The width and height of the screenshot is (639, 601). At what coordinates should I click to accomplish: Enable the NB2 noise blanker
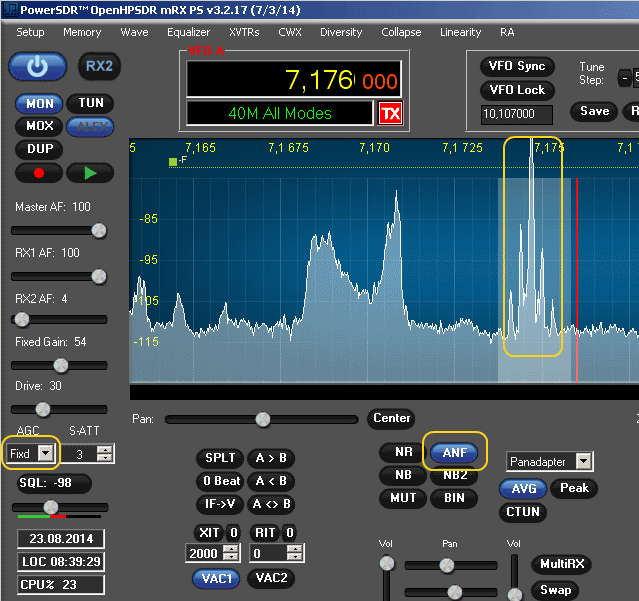[455, 475]
